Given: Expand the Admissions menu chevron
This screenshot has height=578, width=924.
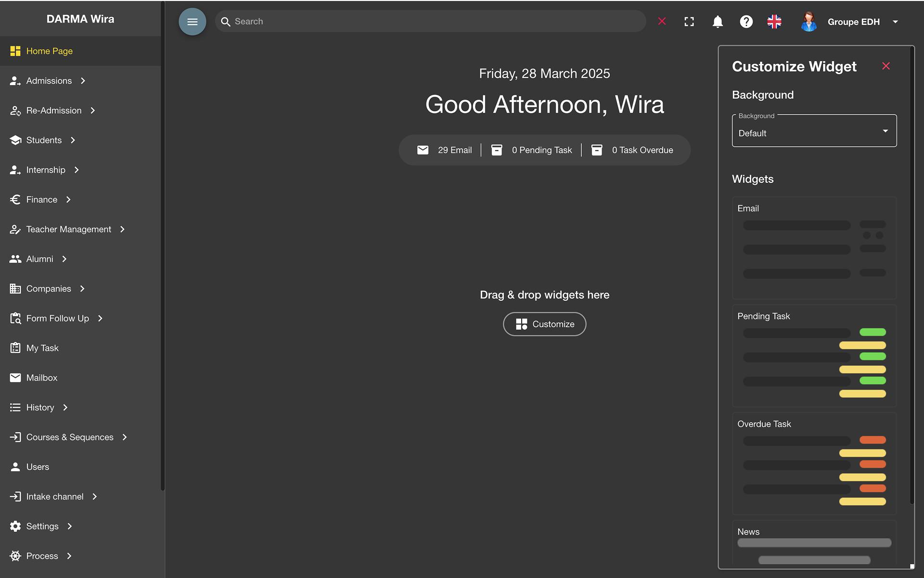Looking at the screenshot, I should 83,81.
